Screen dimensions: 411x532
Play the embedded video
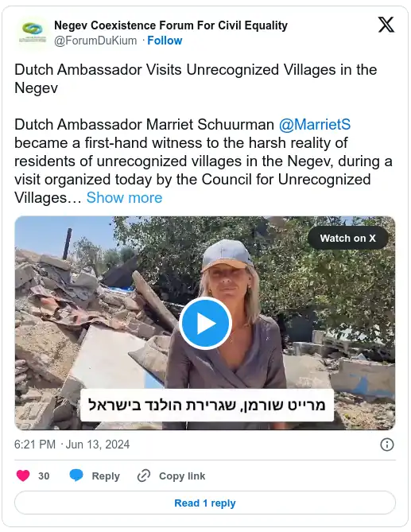[205, 324]
